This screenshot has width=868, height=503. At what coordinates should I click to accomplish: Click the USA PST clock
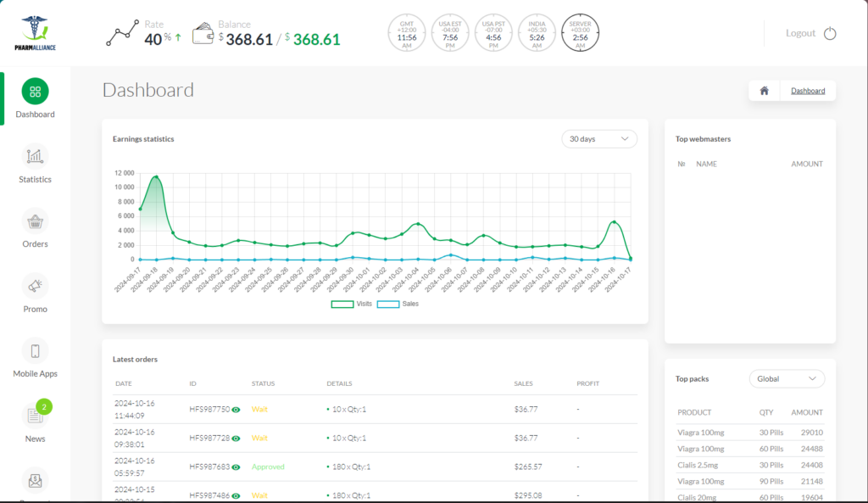(493, 33)
